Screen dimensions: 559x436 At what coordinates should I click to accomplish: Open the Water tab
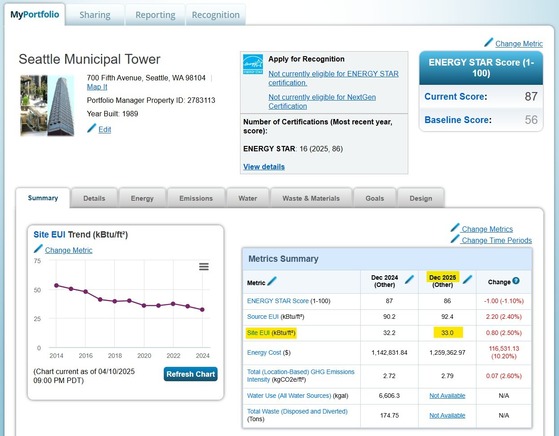pyautogui.click(x=248, y=198)
